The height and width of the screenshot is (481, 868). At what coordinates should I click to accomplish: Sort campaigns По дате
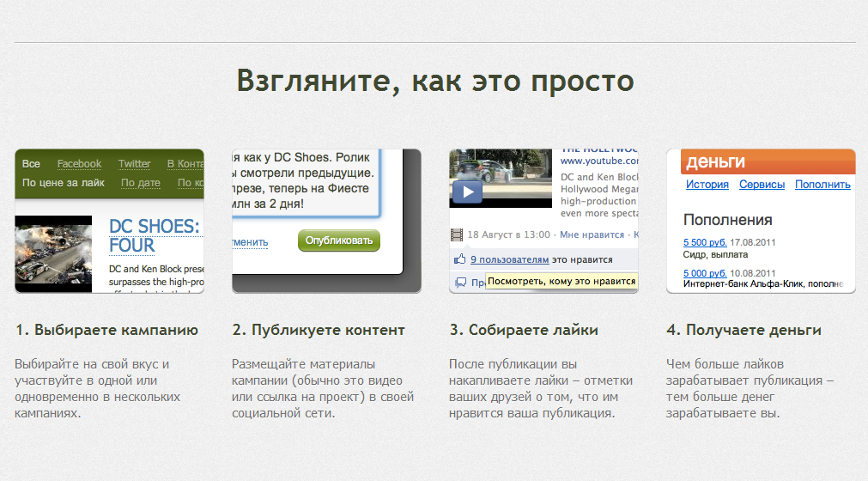(x=141, y=183)
